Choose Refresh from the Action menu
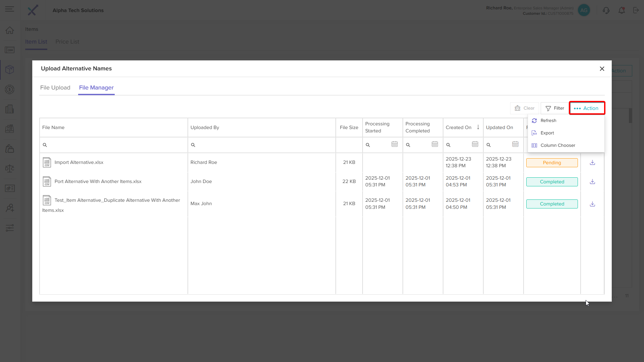This screenshot has height=362, width=644. [x=548, y=121]
